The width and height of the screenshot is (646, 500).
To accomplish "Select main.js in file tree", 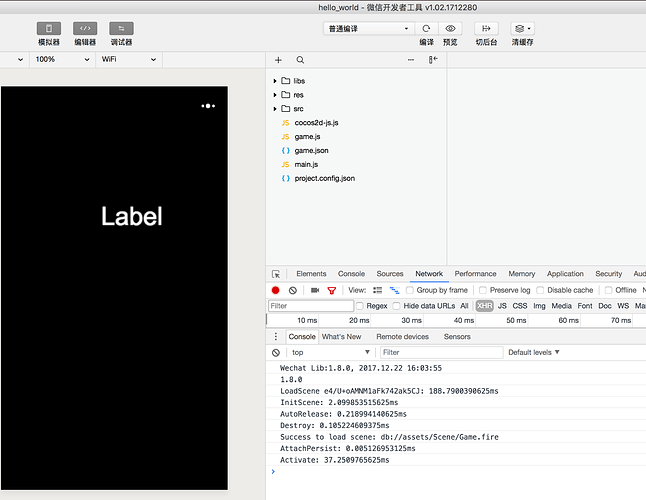I will [x=306, y=165].
